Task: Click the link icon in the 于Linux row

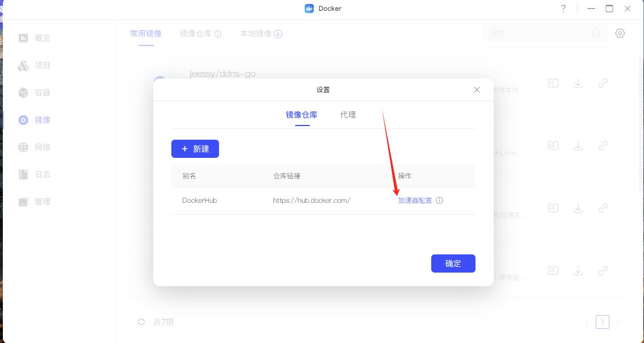Action: click(603, 145)
